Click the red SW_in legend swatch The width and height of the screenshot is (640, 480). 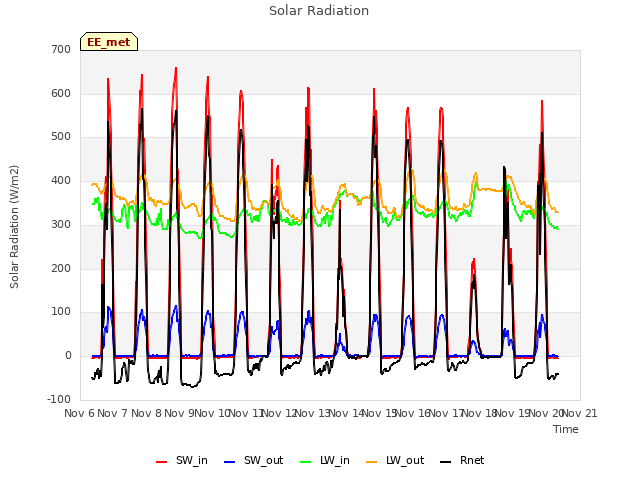(162, 462)
